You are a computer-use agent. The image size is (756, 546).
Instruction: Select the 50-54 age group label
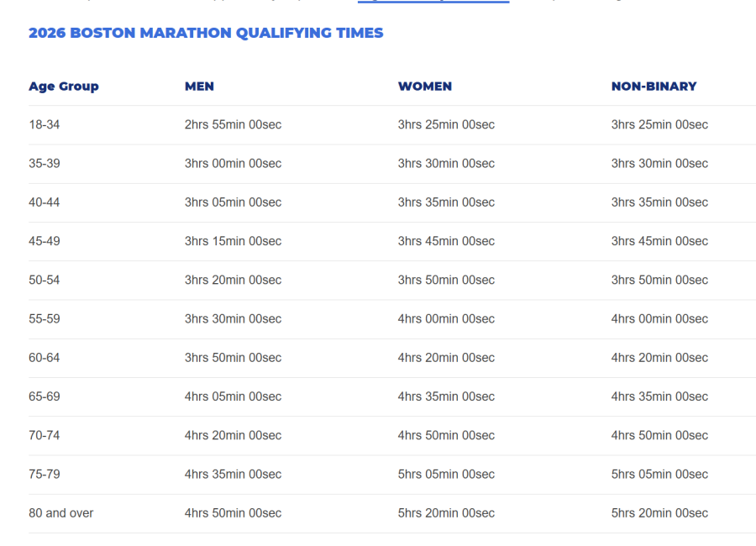pyautogui.click(x=45, y=281)
